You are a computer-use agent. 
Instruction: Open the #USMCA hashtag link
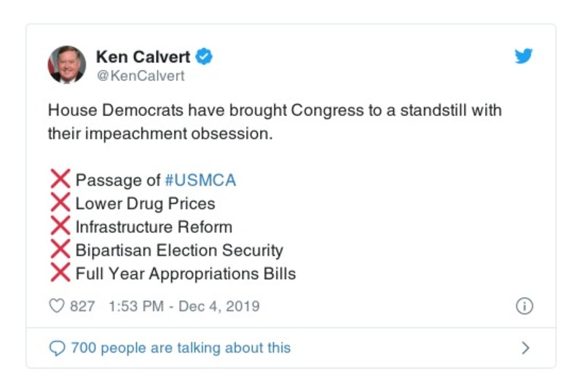[200, 181]
